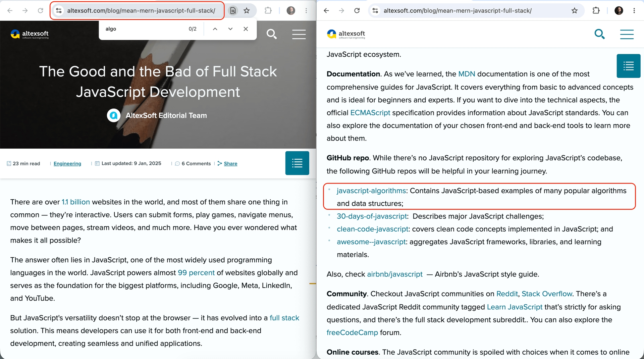Open table of contents button in left window
Viewport: 644px width, 359px height.
297,163
